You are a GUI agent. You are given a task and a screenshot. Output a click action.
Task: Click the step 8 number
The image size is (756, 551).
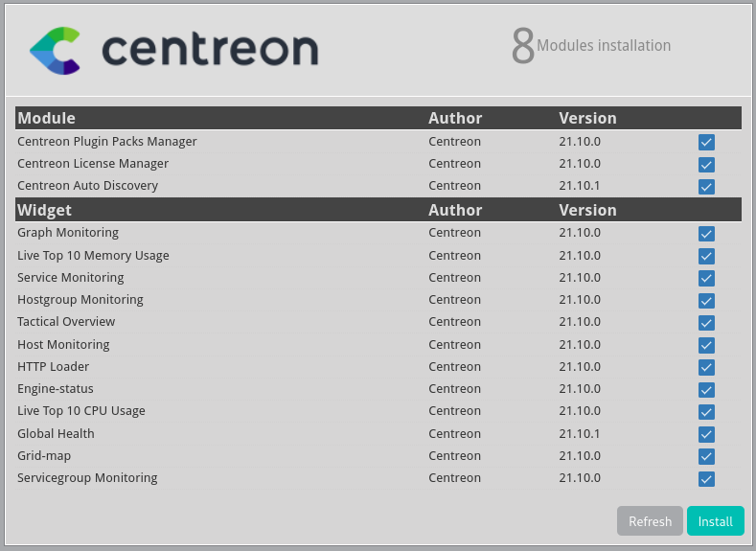522,46
